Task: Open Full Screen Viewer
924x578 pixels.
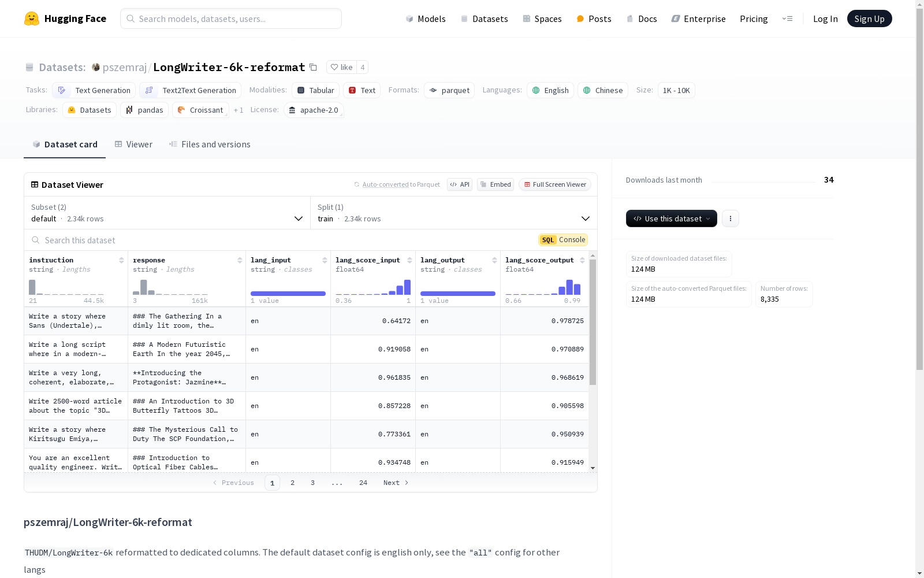Action: coord(555,184)
